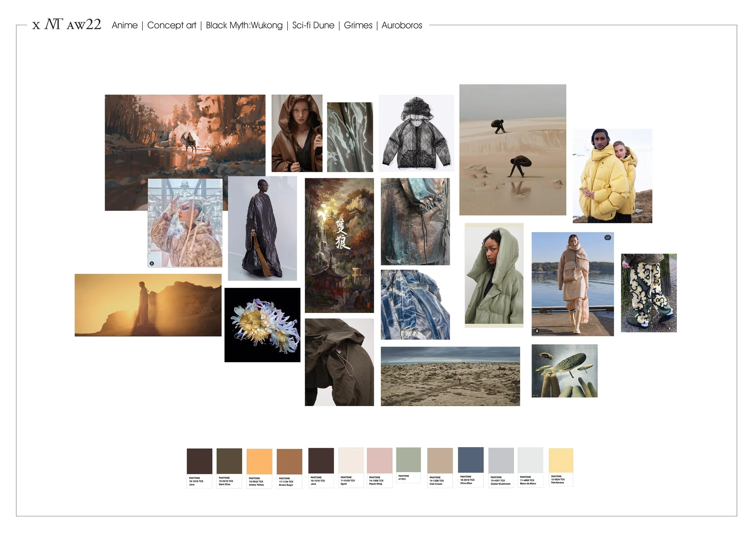Select the surreal flying airship illustration

(564, 371)
